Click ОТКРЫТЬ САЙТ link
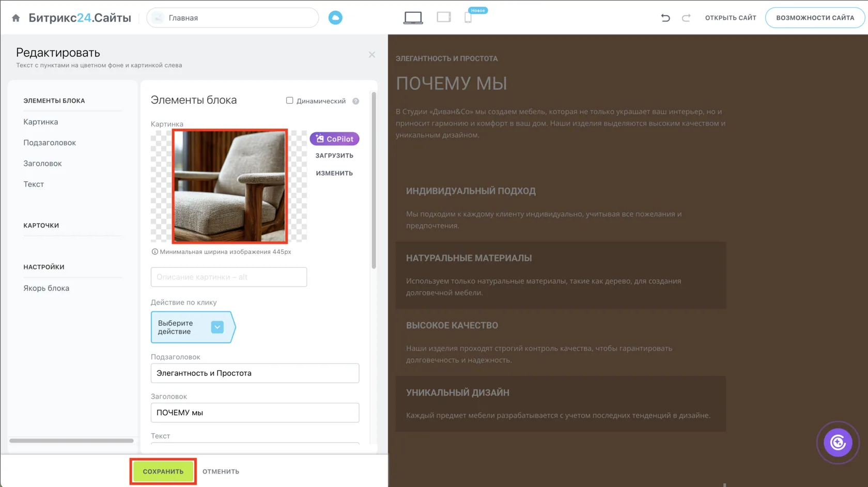This screenshot has width=868, height=487. click(x=731, y=18)
